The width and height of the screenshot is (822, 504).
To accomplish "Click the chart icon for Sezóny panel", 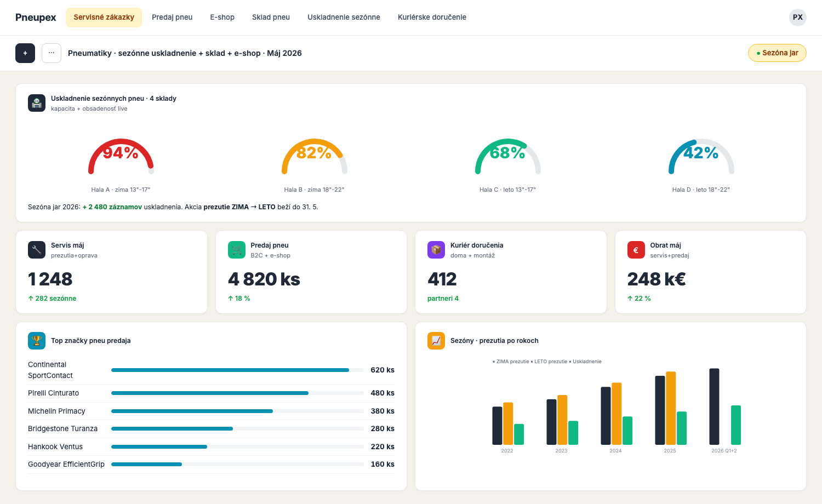I will click(x=436, y=341).
